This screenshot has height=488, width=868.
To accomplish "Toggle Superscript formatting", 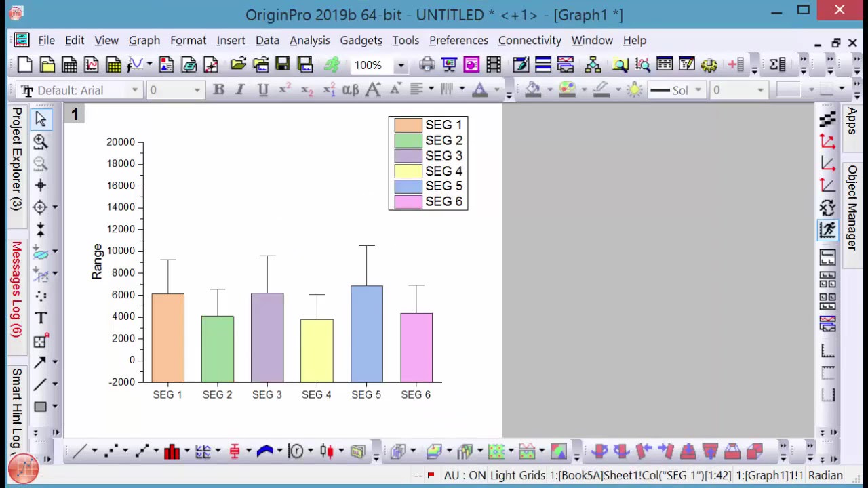I will pyautogui.click(x=285, y=90).
